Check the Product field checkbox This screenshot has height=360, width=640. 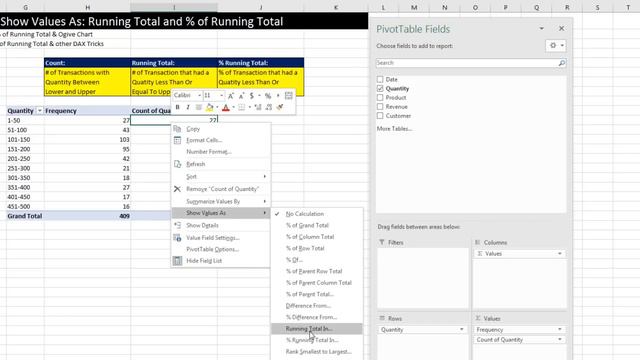(x=380, y=98)
